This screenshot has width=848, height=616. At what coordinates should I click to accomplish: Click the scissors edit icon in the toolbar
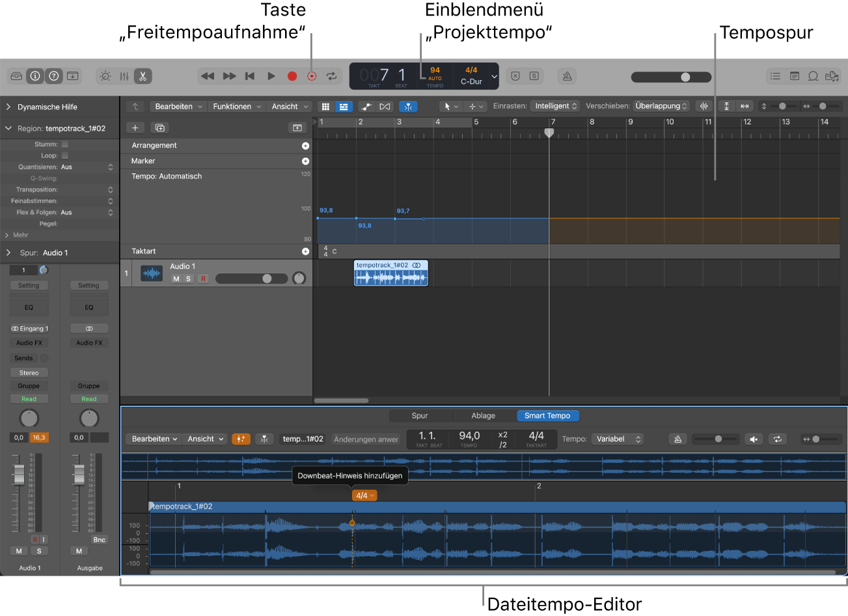click(x=143, y=75)
